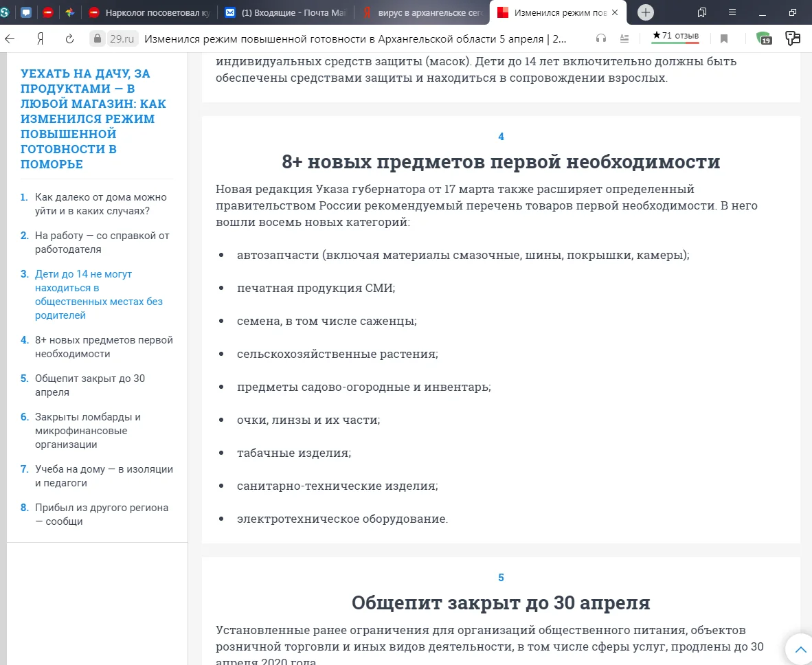Restore down the browser window
The image size is (812, 665).
[792, 12]
